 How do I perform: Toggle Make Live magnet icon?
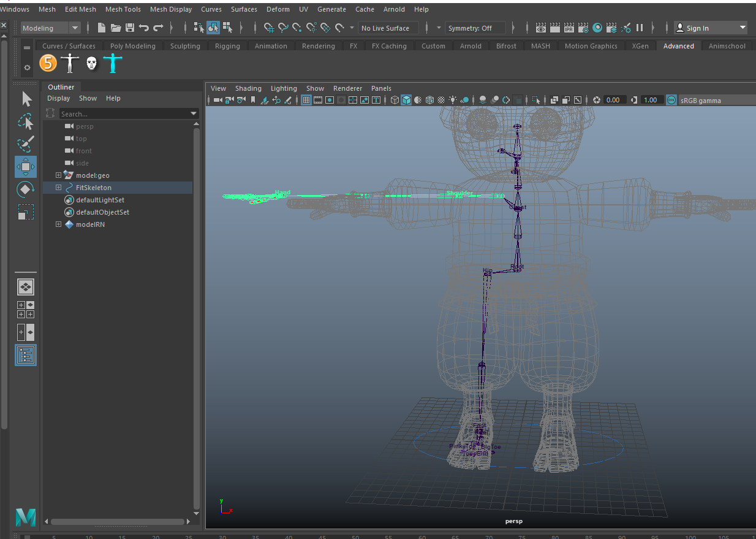(x=339, y=28)
